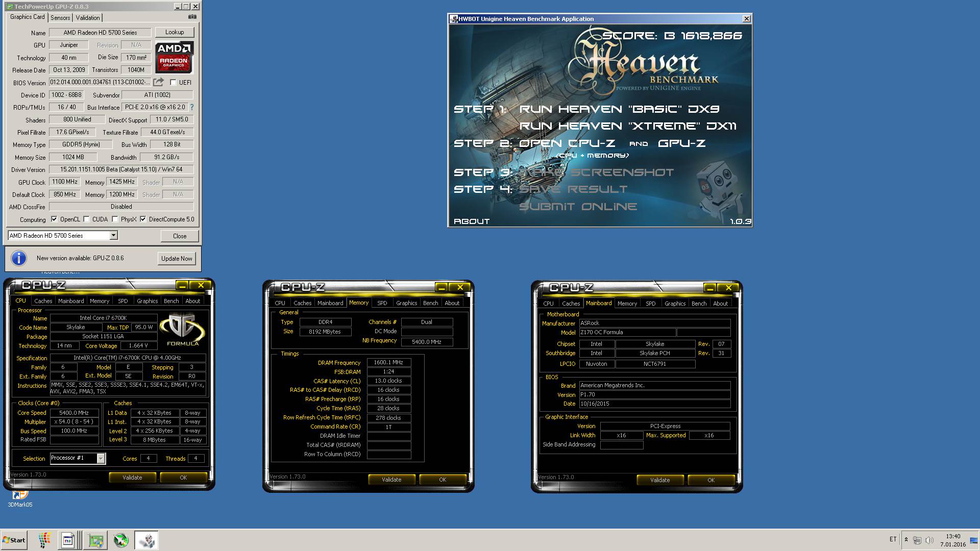
Task: Open Graphics tab in left CPU-Z window
Action: click(x=148, y=301)
